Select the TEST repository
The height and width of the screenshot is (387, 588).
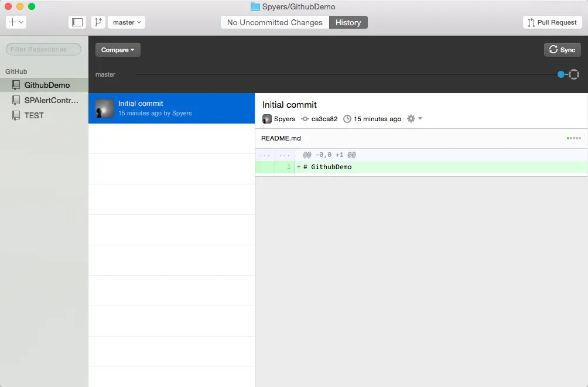[x=45, y=115]
